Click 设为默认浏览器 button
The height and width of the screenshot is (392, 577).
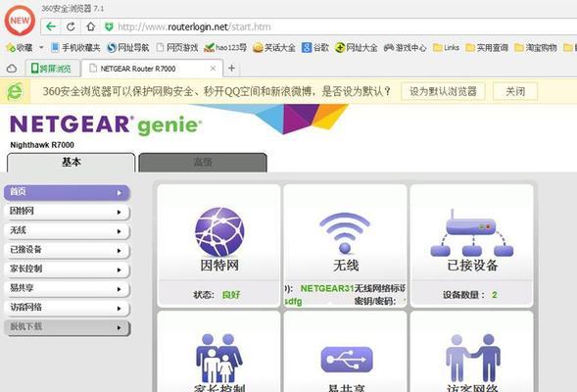443,91
